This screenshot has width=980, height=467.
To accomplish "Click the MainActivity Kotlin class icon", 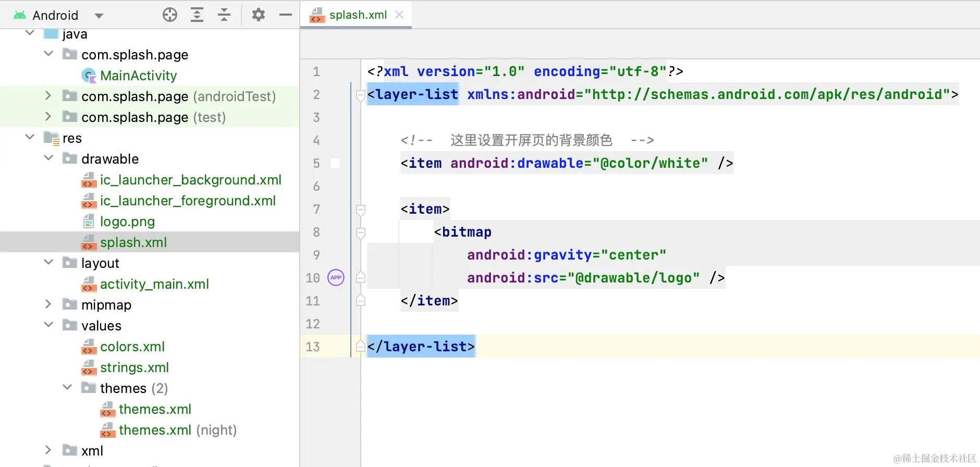I will [89, 76].
